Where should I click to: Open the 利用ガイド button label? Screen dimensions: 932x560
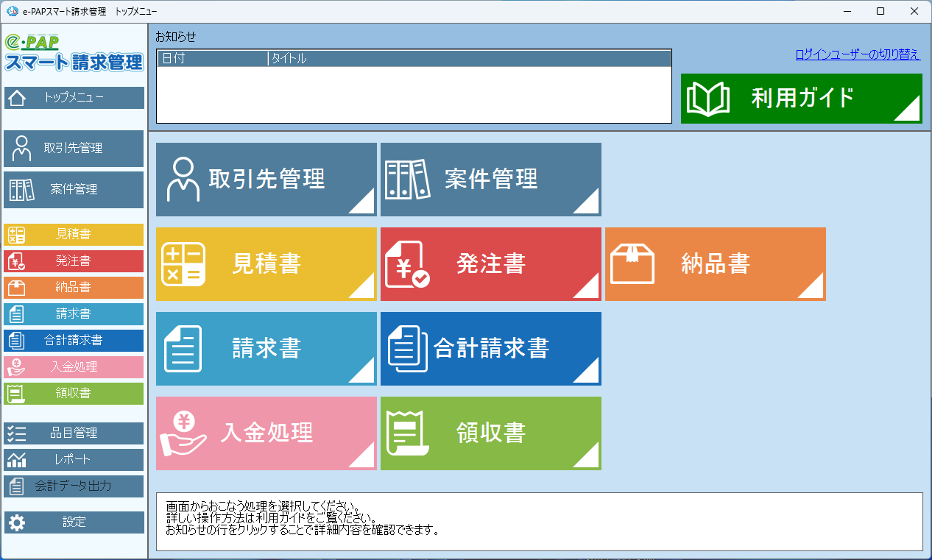click(803, 98)
